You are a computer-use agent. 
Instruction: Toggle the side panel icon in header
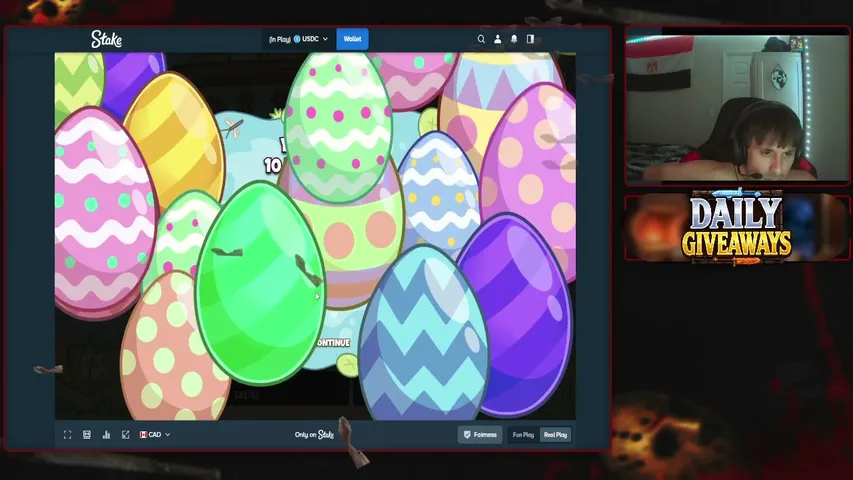pyautogui.click(x=530, y=39)
